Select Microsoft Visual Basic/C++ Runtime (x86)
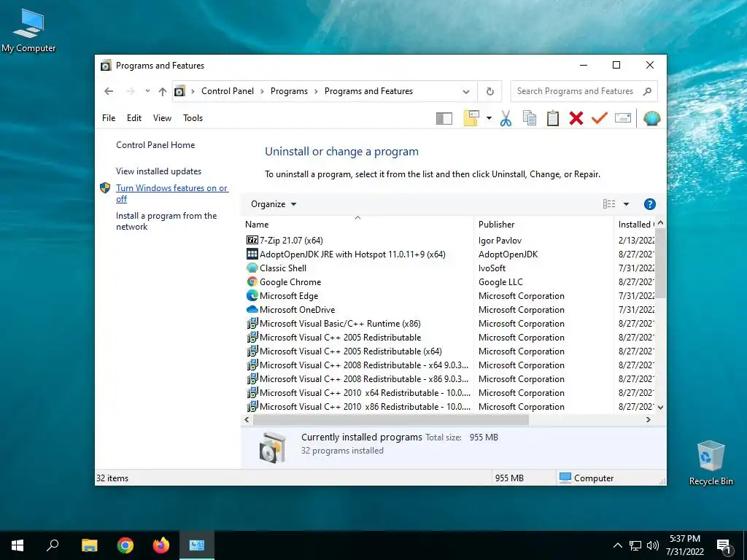The height and width of the screenshot is (560, 747). pos(340,324)
